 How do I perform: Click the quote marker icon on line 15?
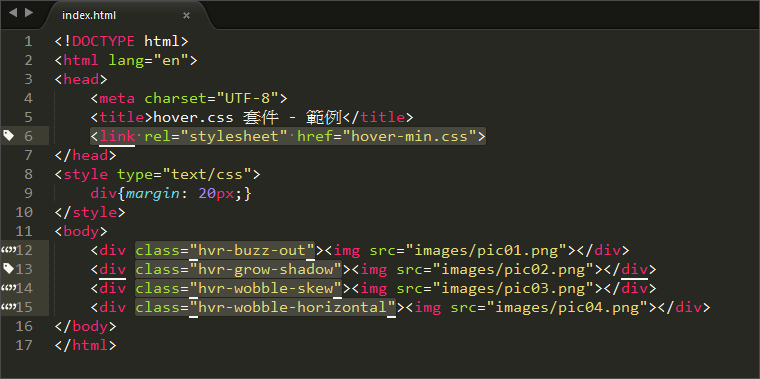click(x=9, y=307)
